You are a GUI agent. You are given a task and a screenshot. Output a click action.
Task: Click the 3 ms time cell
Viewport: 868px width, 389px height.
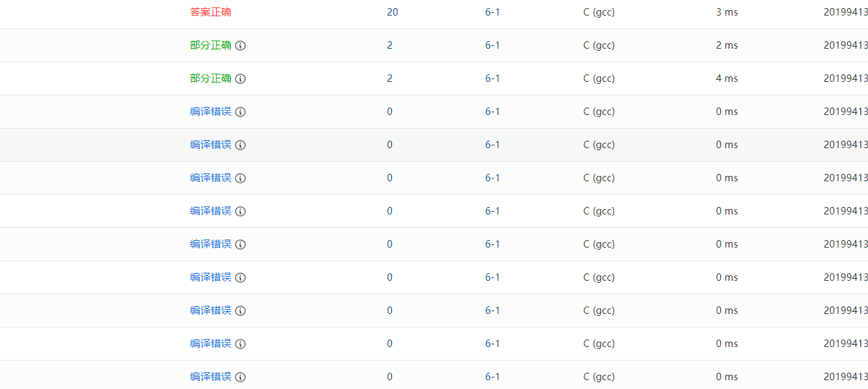click(x=726, y=12)
